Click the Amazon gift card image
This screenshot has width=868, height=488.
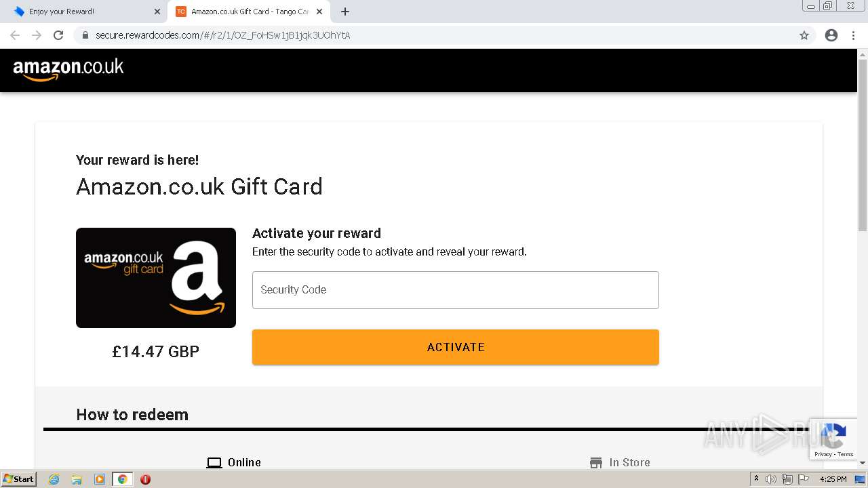(x=156, y=278)
